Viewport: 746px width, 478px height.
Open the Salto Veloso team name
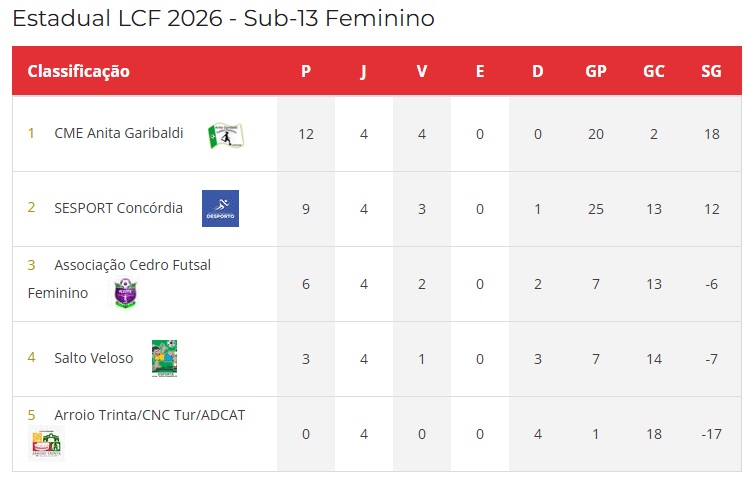click(94, 358)
